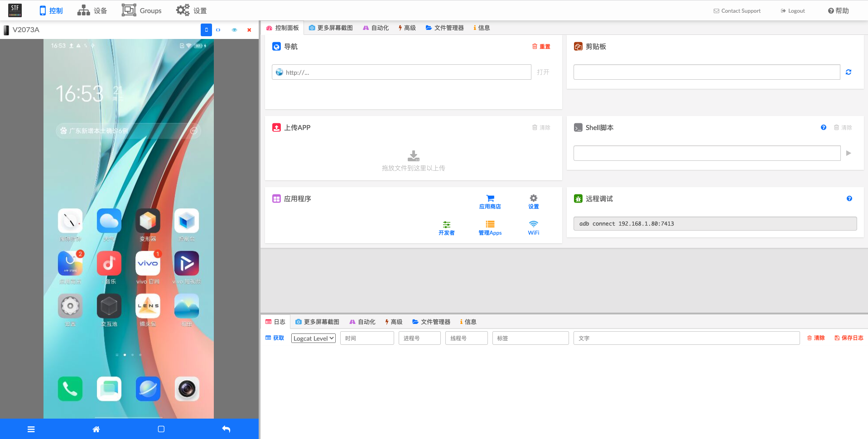Image resolution: width=868 pixels, height=439 pixels.
Task: Switch to upper 高级 tab
Action: (x=407, y=28)
